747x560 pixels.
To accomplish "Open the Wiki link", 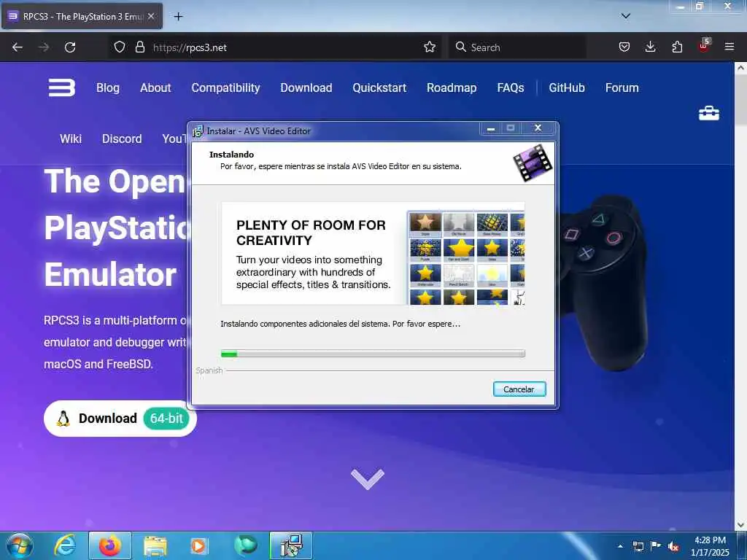I will 71,139.
